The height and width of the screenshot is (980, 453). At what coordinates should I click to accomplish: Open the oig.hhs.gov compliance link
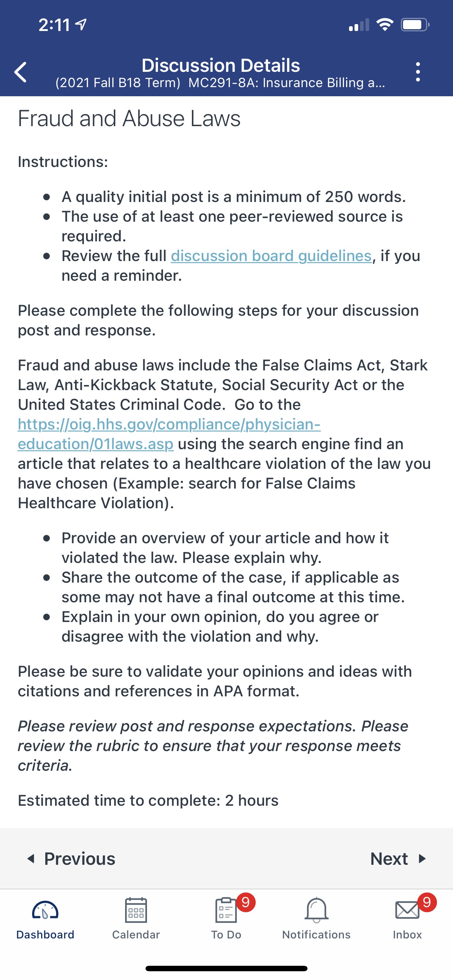[169, 434]
